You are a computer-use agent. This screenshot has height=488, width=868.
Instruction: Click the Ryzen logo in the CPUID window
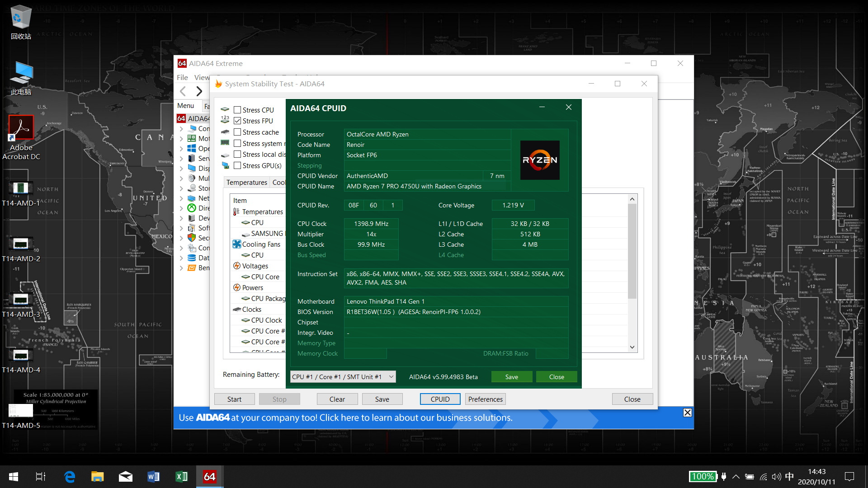click(540, 160)
